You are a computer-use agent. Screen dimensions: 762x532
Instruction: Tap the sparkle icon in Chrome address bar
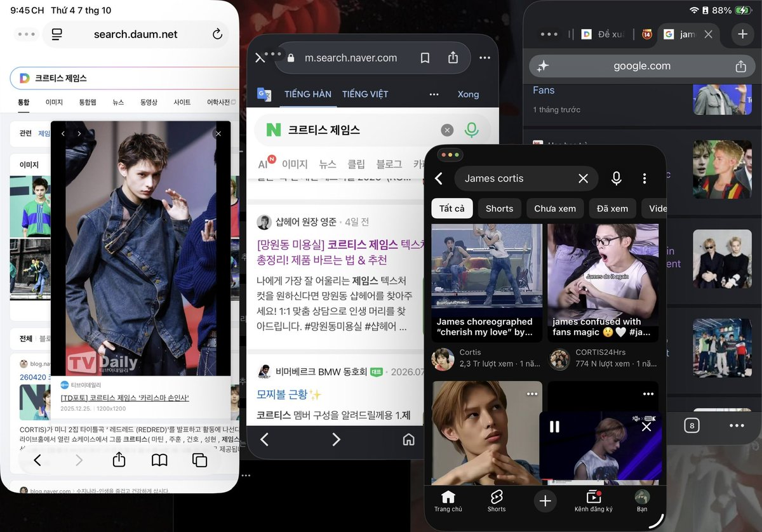pyautogui.click(x=542, y=66)
